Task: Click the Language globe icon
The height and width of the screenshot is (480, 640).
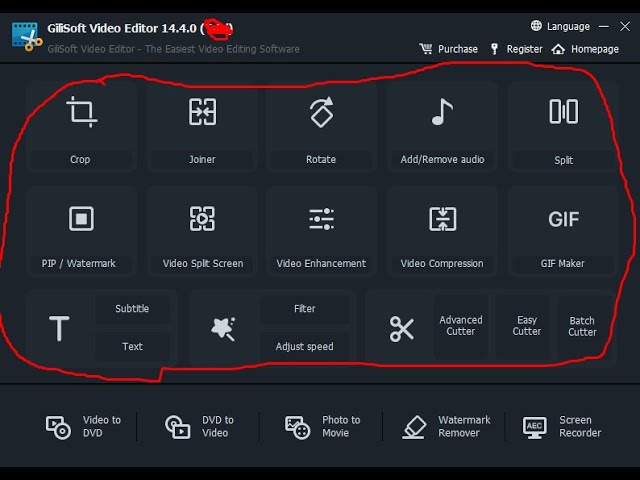Action: click(536, 26)
